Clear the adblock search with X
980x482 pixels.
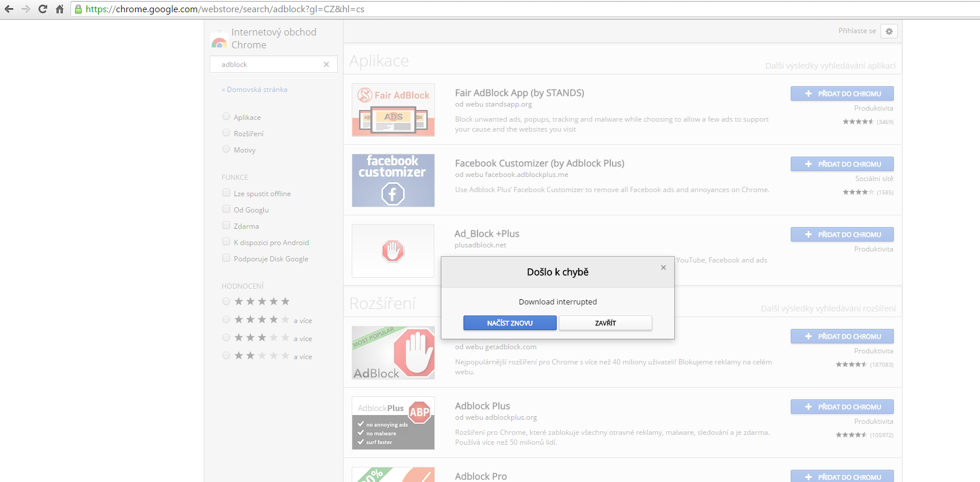(x=326, y=65)
